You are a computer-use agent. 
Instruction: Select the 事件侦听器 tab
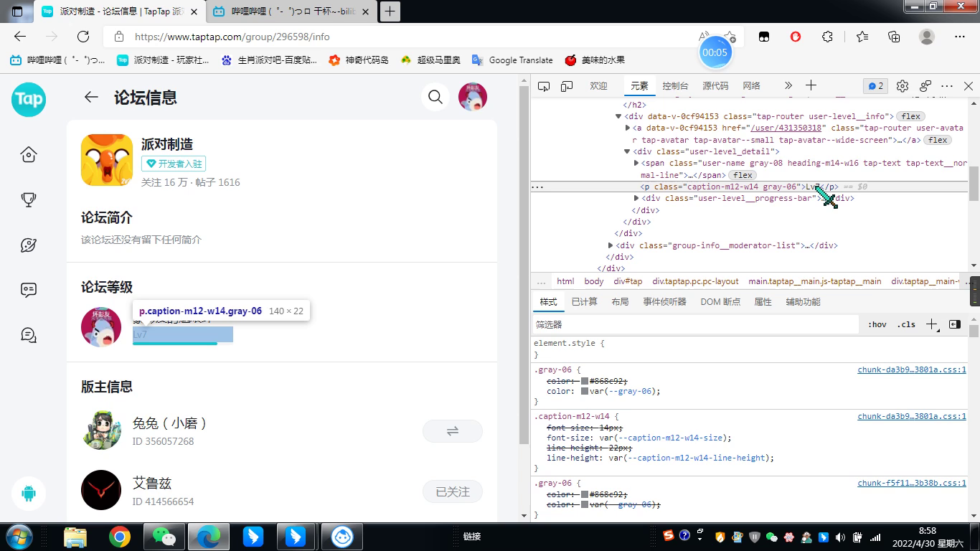coord(664,302)
